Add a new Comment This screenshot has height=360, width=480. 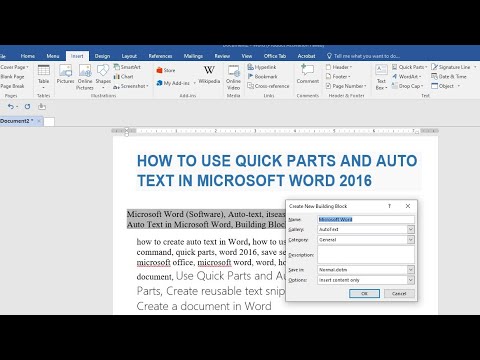(308, 75)
